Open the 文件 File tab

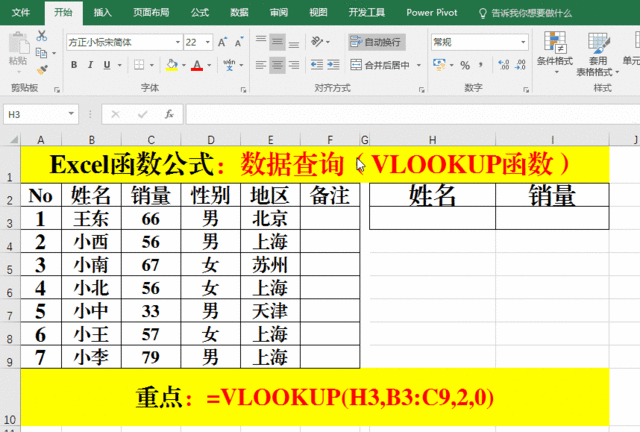click(x=21, y=12)
